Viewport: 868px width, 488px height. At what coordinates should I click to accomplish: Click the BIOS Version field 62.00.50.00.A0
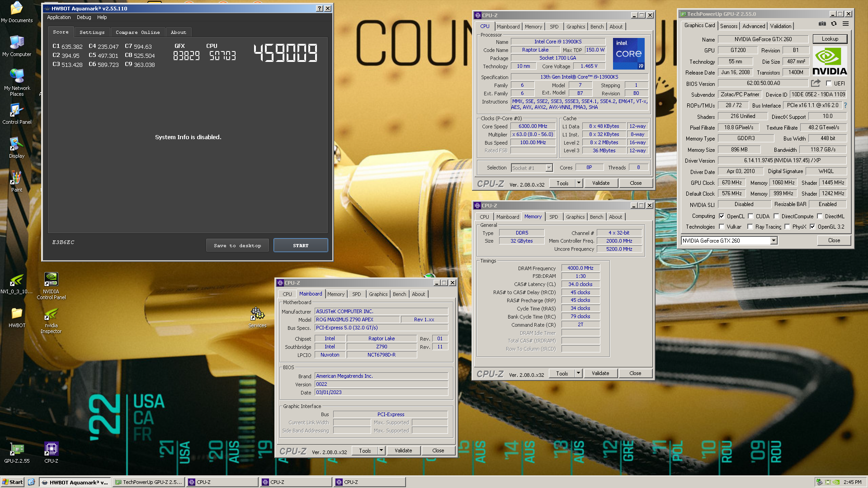tap(763, 83)
